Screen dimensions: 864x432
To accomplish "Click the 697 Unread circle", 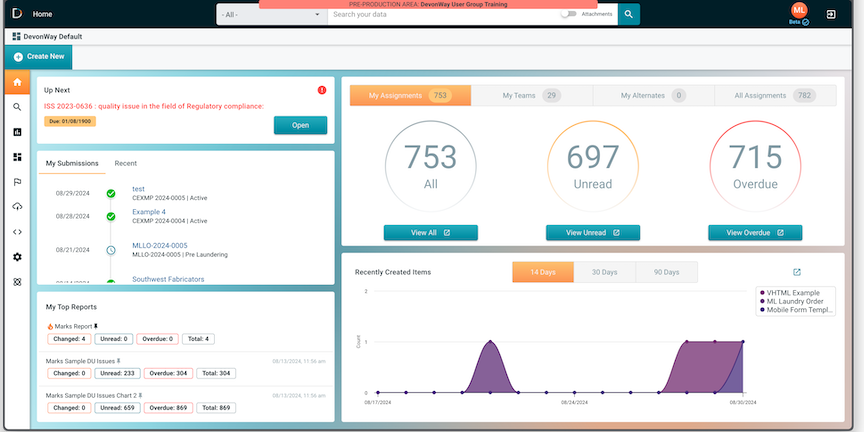I will pyautogui.click(x=593, y=166).
